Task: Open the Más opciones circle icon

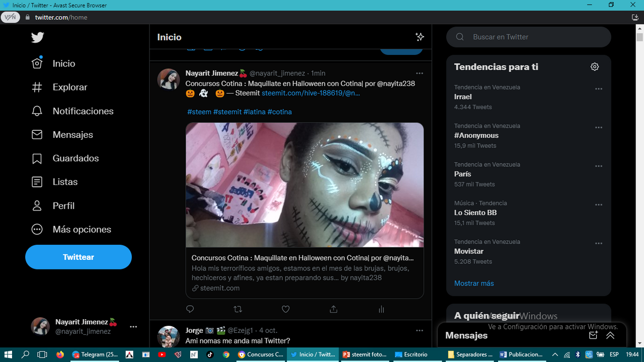Action: 37,229
